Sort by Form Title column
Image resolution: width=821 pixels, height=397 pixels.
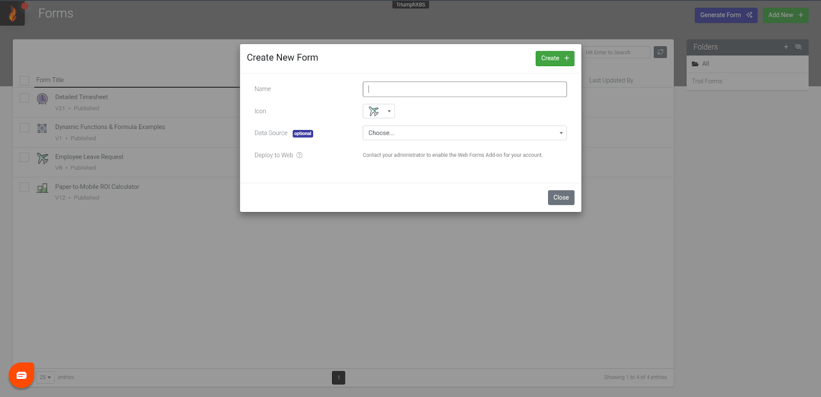click(50, 80)
